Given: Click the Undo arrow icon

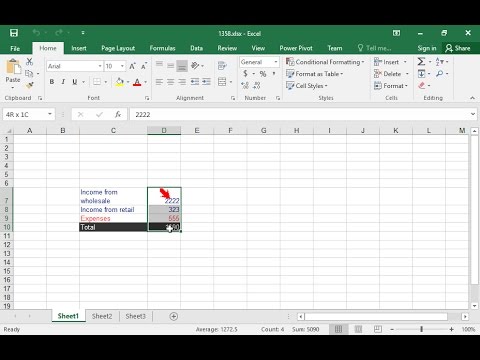Looking at the screenshot, I should point(36,32).
